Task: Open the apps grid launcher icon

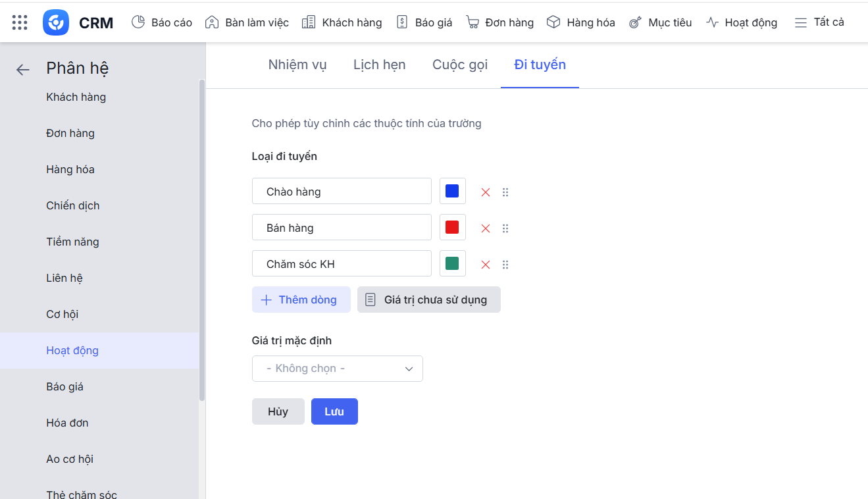Action: click(20, 22)
